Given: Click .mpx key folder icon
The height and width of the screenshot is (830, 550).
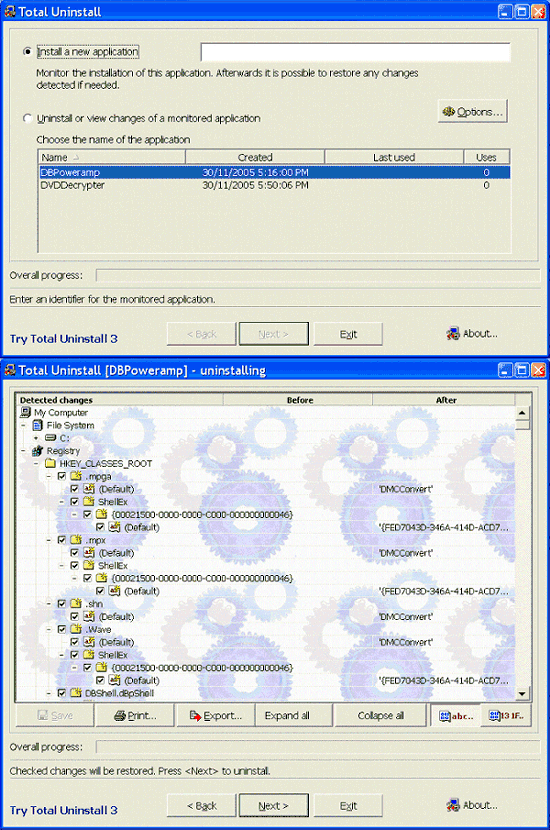Looking at the screenshot, I should (x=76, y=540).
